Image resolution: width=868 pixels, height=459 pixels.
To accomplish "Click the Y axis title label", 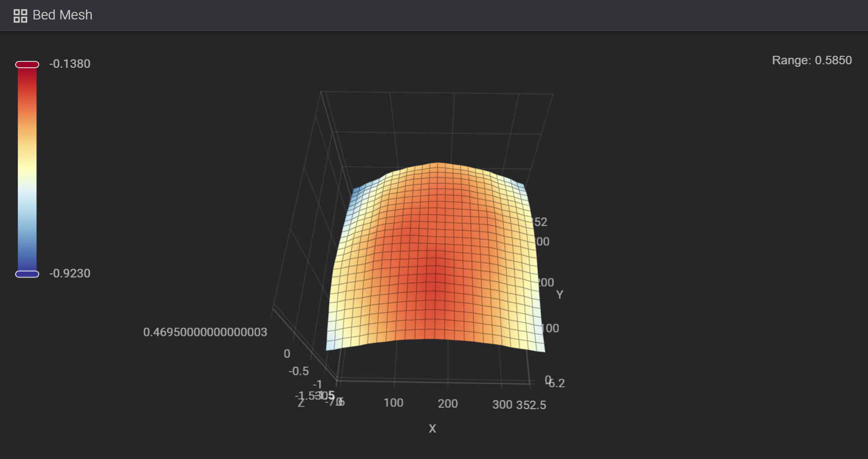I will click(559, 295).
